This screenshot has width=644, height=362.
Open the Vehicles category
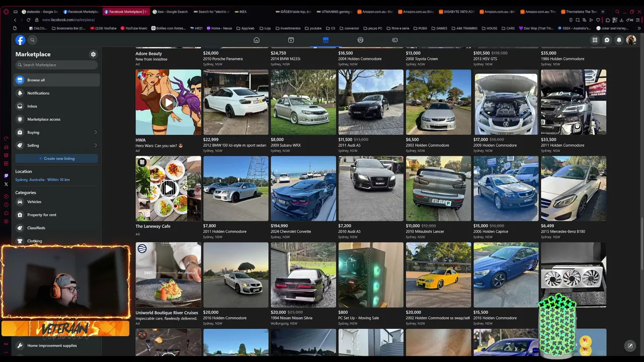pyautogui.click(x=57, y=202)
